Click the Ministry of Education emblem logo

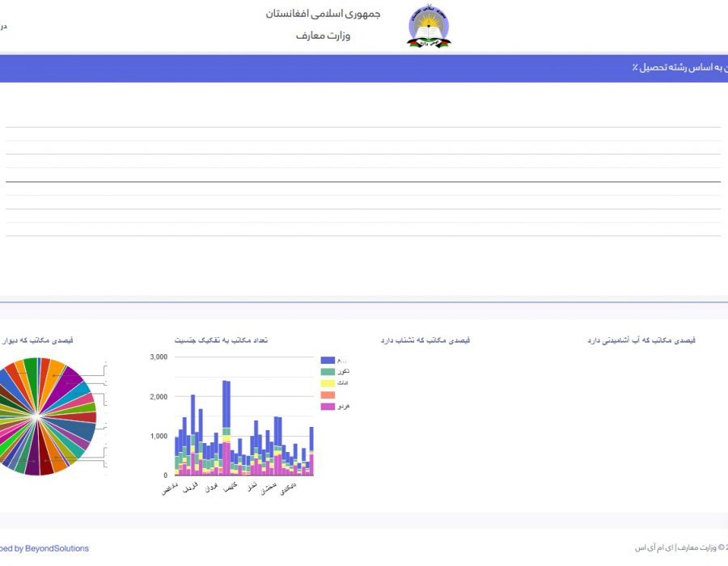point(429,27)
